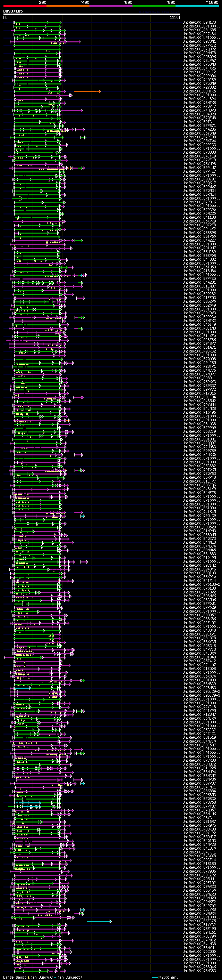222x980 pixels.
Task: Select subject label UniRef100_Q41188
Action: pos(199,218)
